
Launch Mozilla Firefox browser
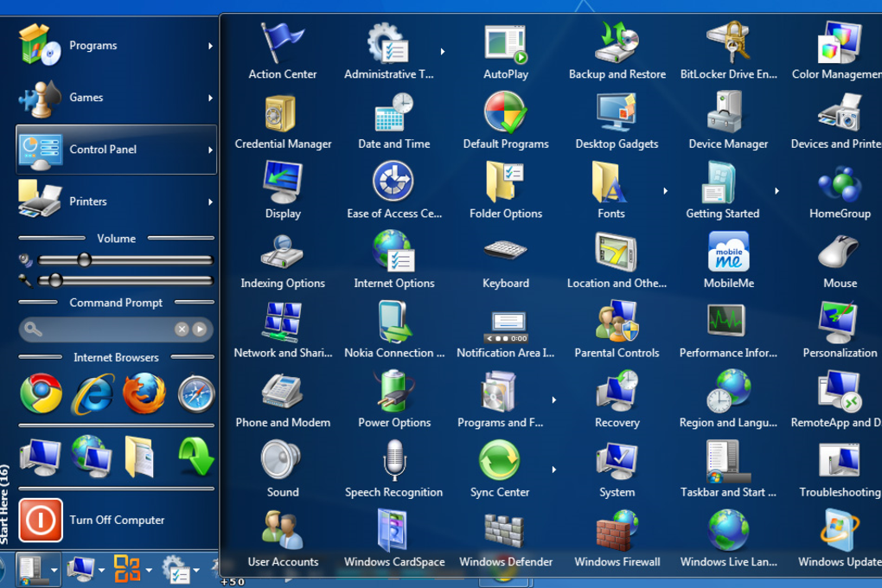[144, 393]
